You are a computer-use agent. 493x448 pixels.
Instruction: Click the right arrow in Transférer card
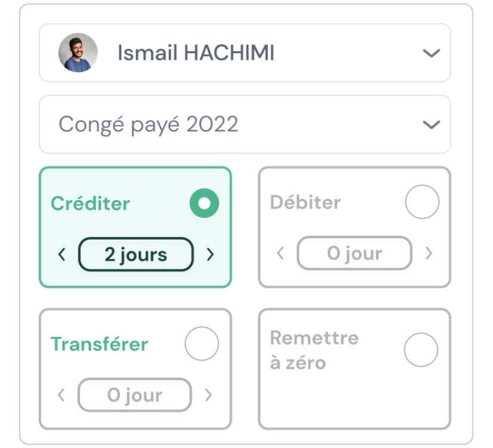click(x=208, y=395)
